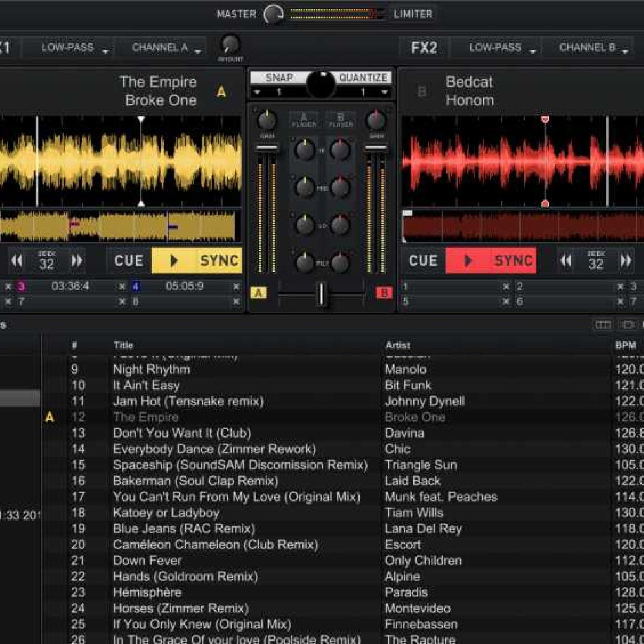The image size is (644, 644).
Task: Open the FX2 Channel B routing dropdown
Action: pyautogui.click(x=590, y=47)
